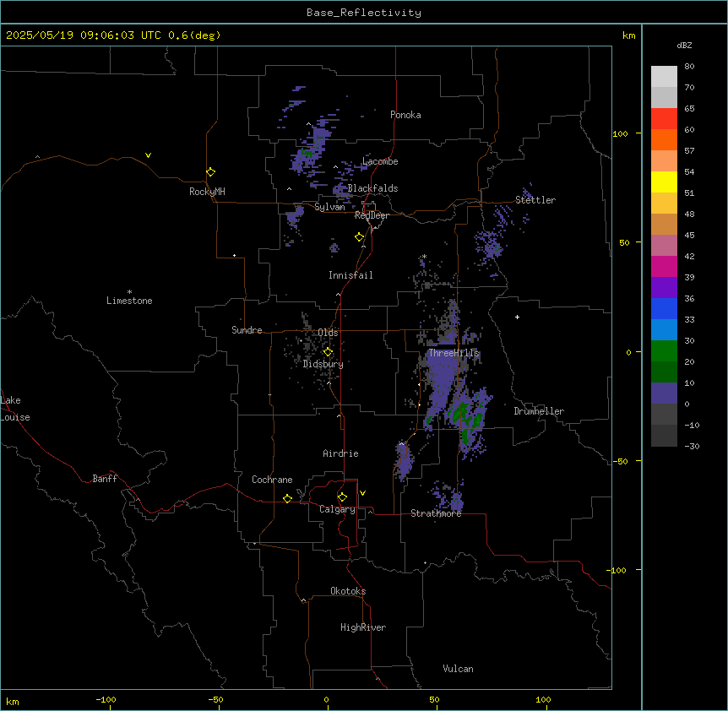Click the yellow diamond marker near RockyMH
Viewport: 728px width, 711px height.
pyautogui.click(x=211, y=172)
